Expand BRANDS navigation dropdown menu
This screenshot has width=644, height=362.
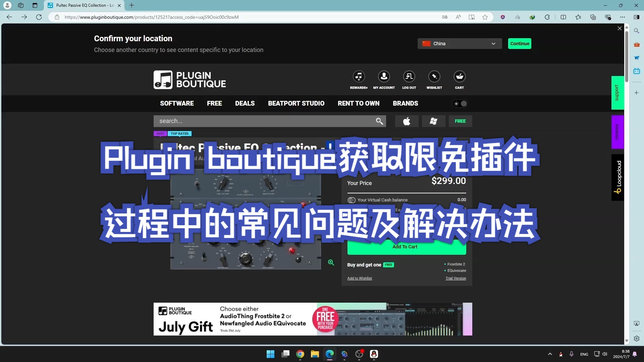click(405, 104)
